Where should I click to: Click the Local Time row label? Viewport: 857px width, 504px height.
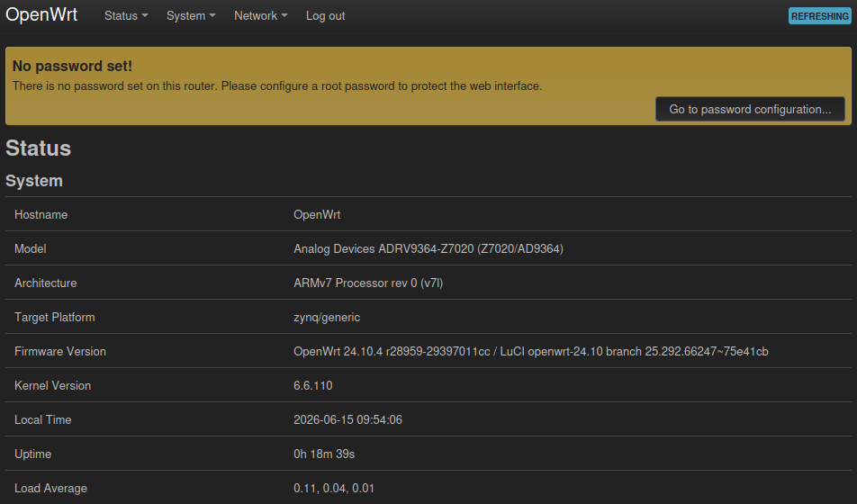click(x=42, y=419)
